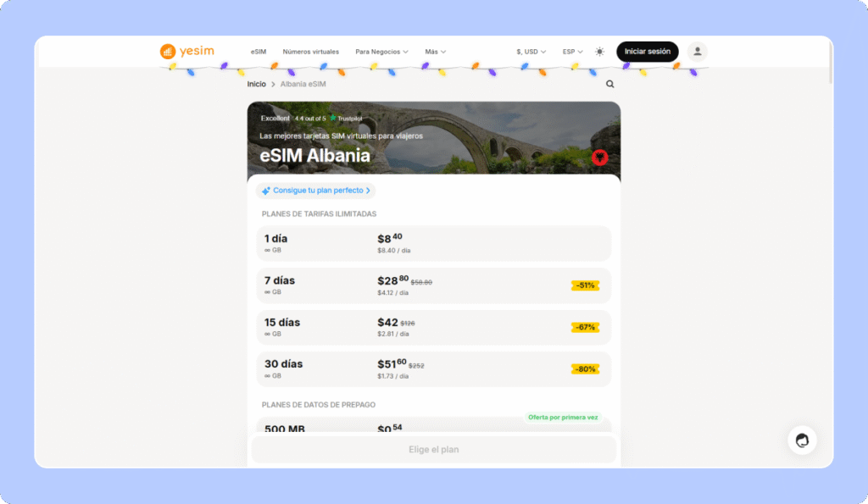Open Números virtuales in navigation
868x504 pixels.
(310, 52)
